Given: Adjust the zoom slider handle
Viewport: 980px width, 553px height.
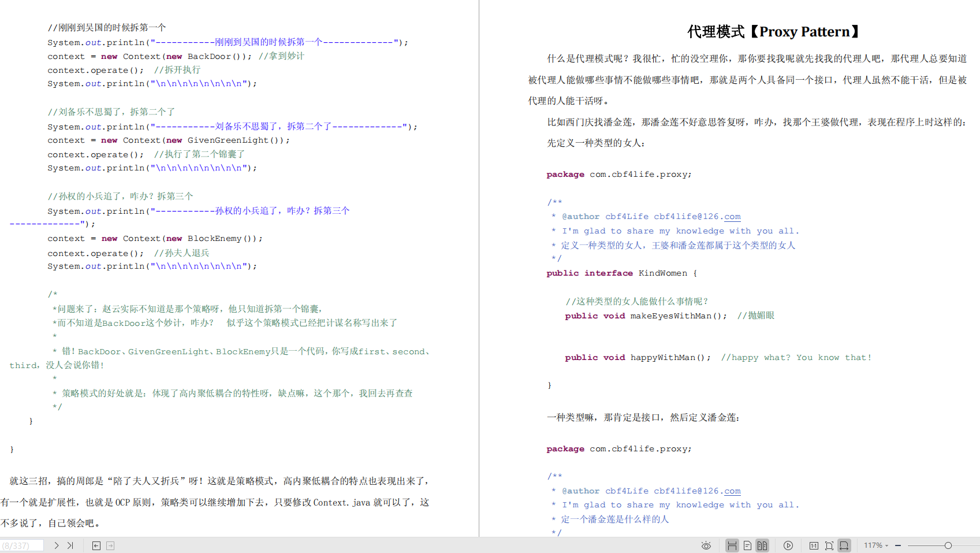Looking at the screenshot, I should point(948,545).
